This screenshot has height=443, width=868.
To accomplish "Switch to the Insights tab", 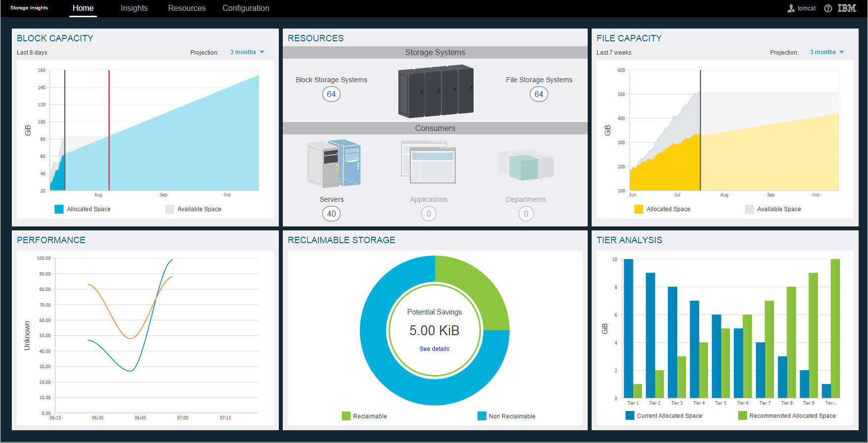I will click(x=134, y=8).
